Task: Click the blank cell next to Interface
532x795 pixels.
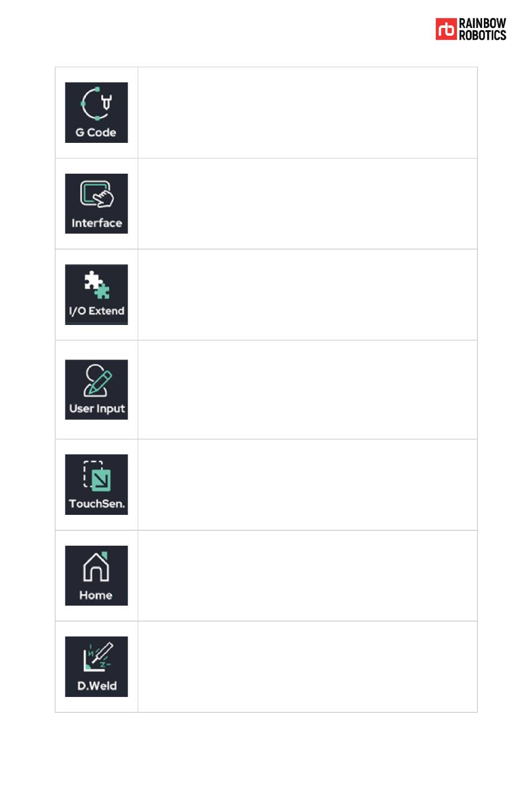Action: pos(307,204)
